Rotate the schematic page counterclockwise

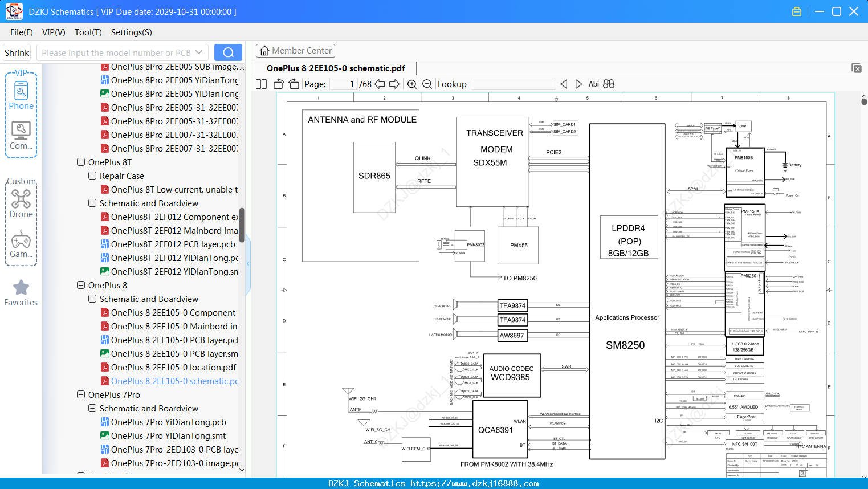(x=279, y=84)
